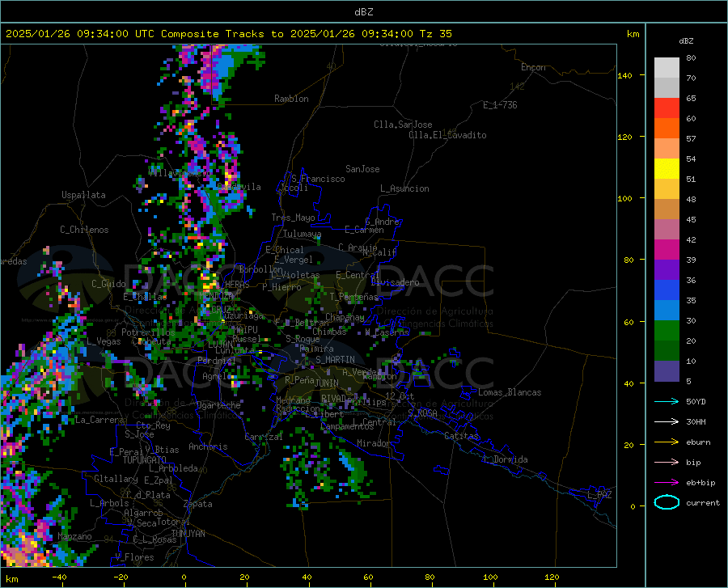The image size is (728, 588).
Task: Click the 'E_Chical' map label
Action: click(x=284, y=250)
